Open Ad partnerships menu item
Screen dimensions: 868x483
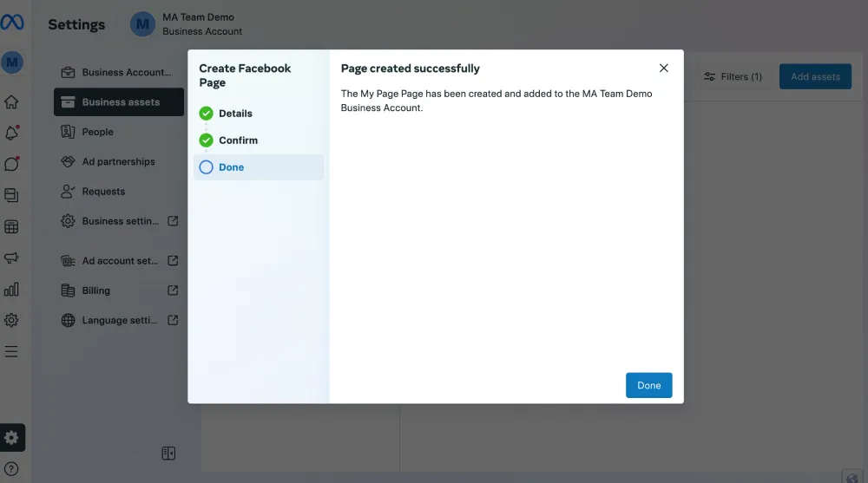(x=118, y=161)
